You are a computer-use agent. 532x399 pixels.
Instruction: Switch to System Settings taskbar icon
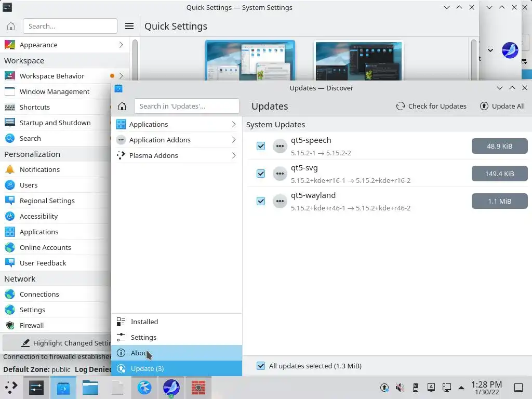point(36,388)
